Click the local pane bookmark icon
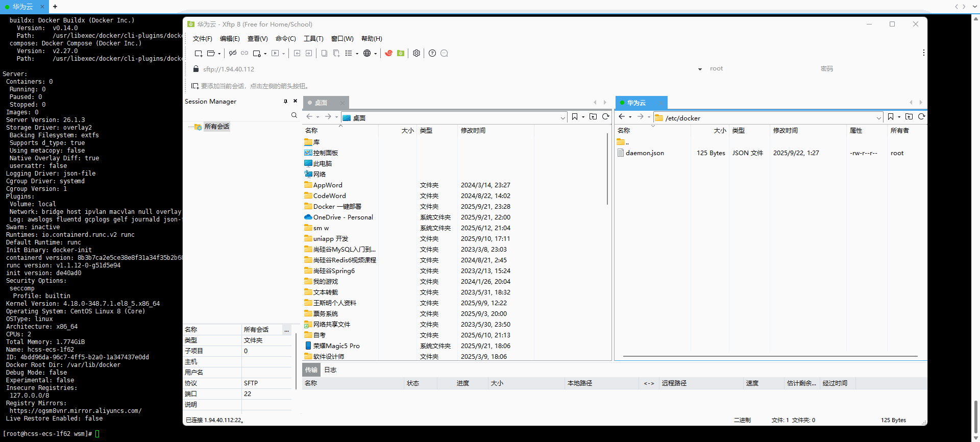Image resolution: width=980 pixels, height=442 pixels. point(575,117)
